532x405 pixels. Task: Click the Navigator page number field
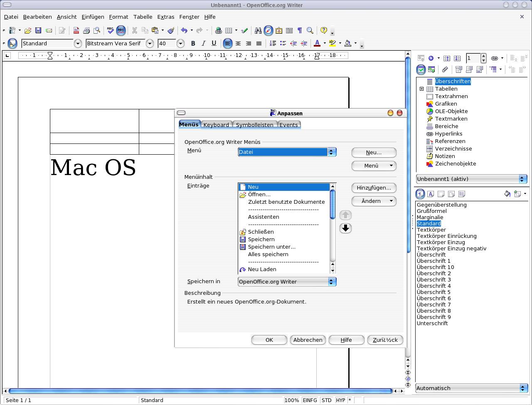473,58
